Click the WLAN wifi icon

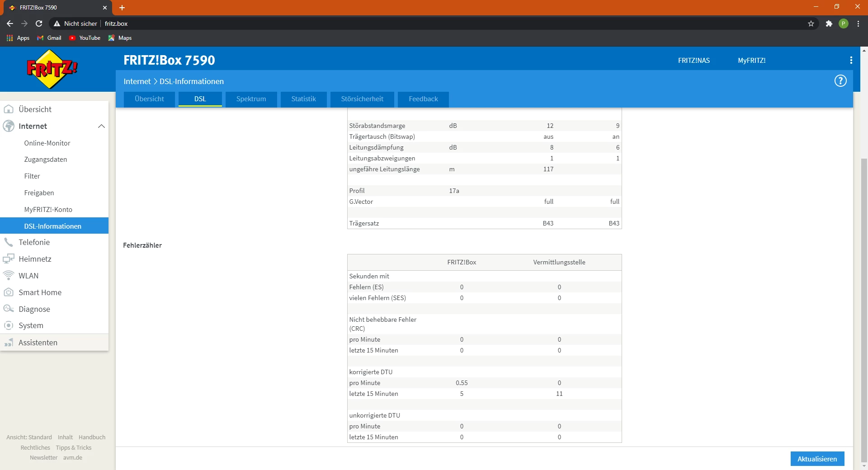tap(9, 276)
